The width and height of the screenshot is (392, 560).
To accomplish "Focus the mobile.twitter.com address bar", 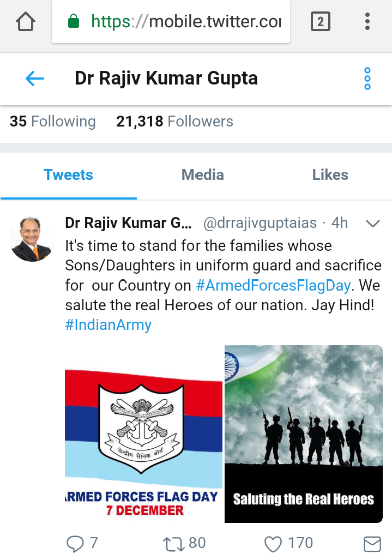I will 171,21.
